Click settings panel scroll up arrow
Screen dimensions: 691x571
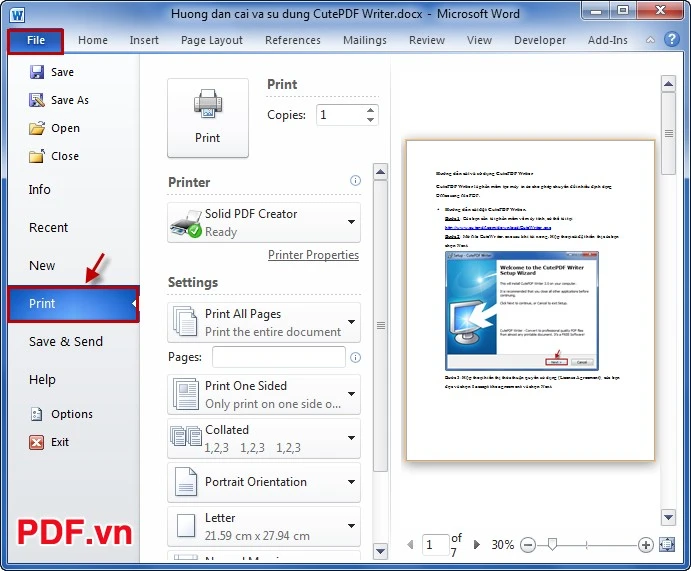(380, 172)
